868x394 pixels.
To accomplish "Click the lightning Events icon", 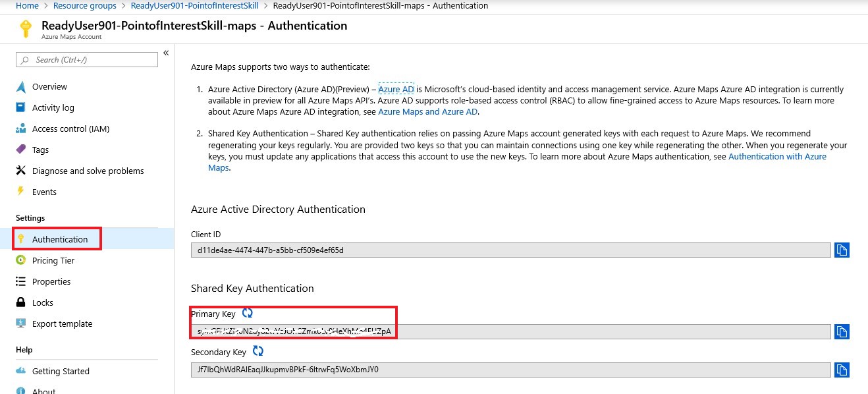I will pos(21,192).
